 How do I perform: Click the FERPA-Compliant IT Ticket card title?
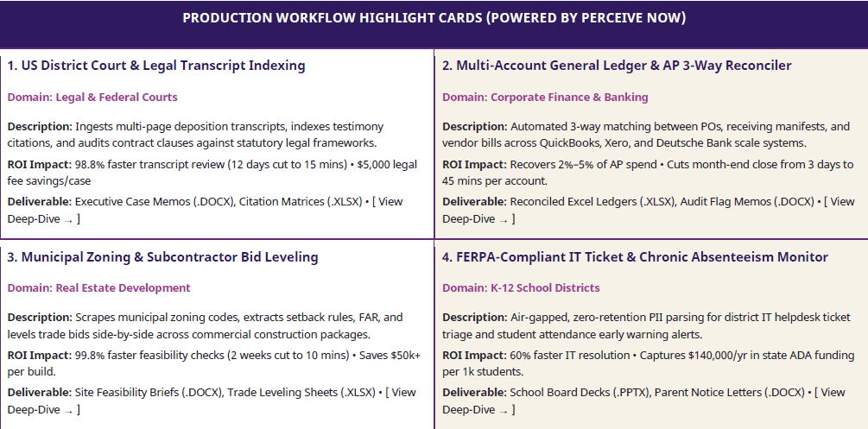tap(635, 257)
